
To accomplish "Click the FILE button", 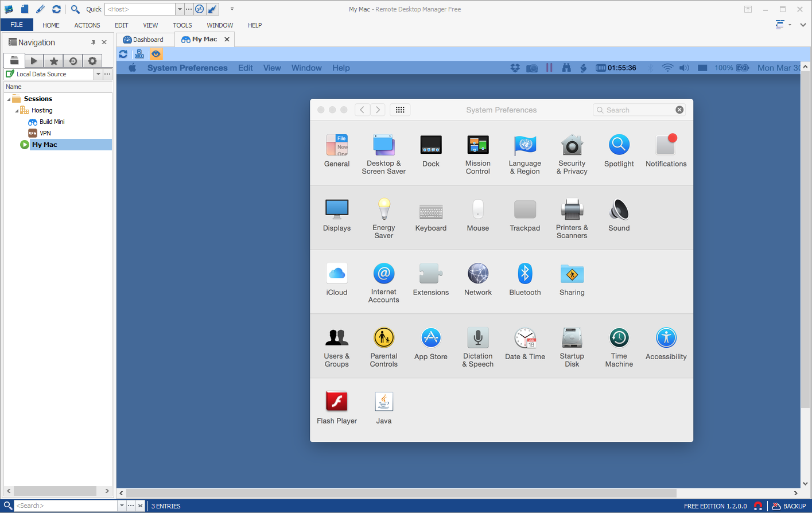I will (x=17, y=25).
